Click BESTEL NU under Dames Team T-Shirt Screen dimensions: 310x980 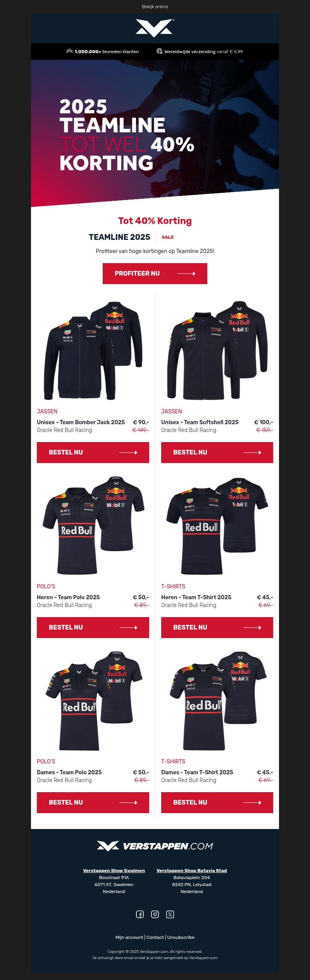click(x=217, y=803)
